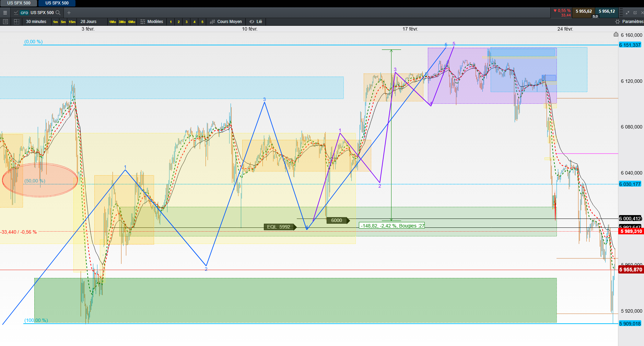Screen dimensions: 644x346
Task: Click the line chart icon beside CFD
Action: click(16, 13)
